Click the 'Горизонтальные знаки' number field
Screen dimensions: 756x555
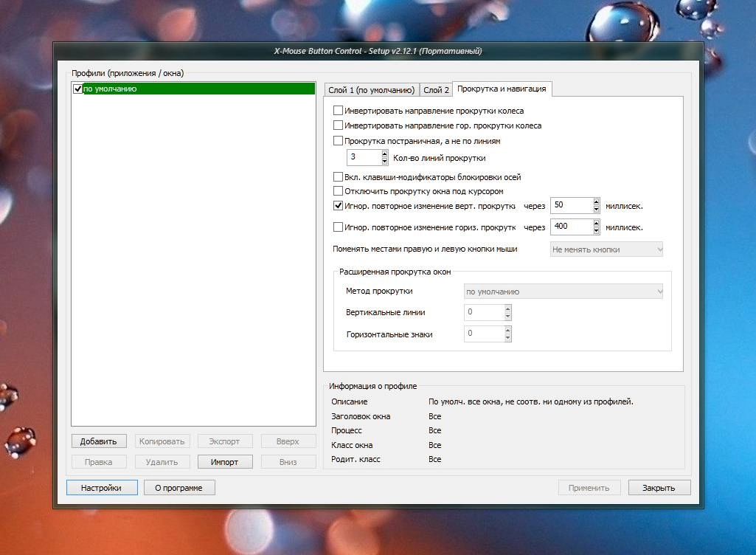[x=484, y=334]
